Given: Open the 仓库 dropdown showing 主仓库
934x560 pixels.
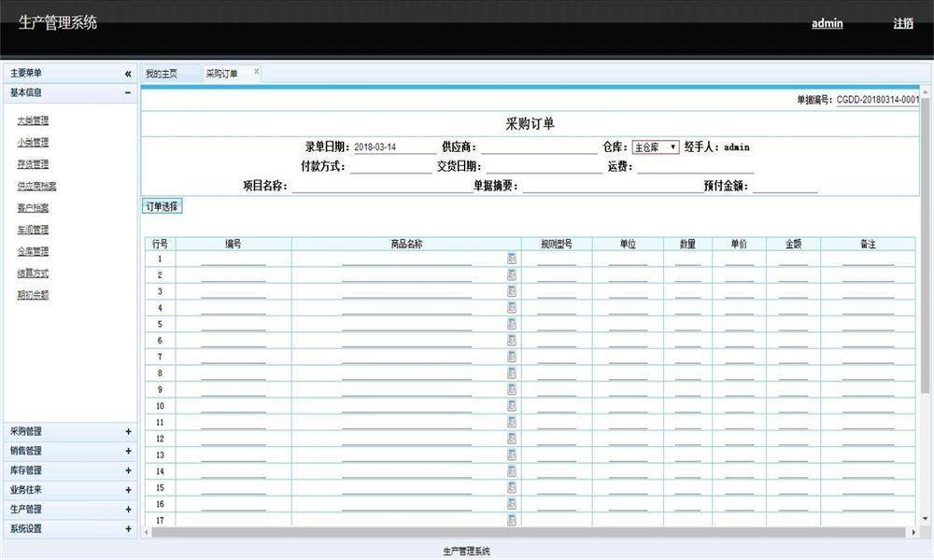Looking at the screenshot, I should (656, 147).
